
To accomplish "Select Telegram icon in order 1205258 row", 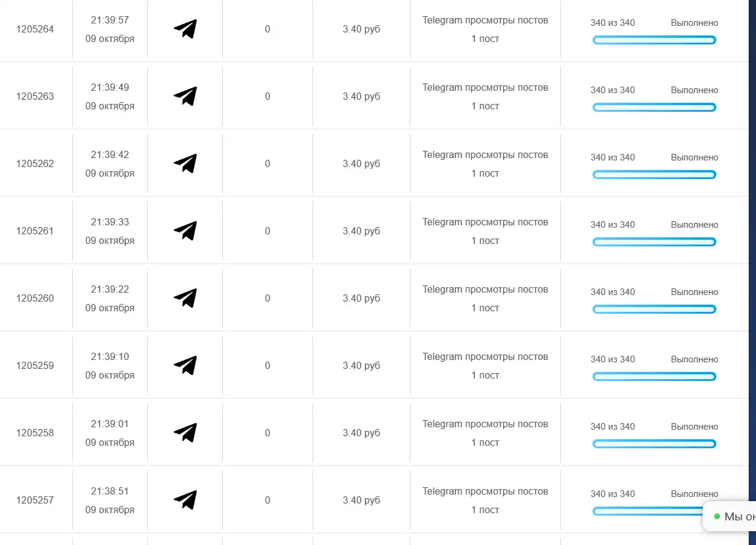I will point(185,433).
